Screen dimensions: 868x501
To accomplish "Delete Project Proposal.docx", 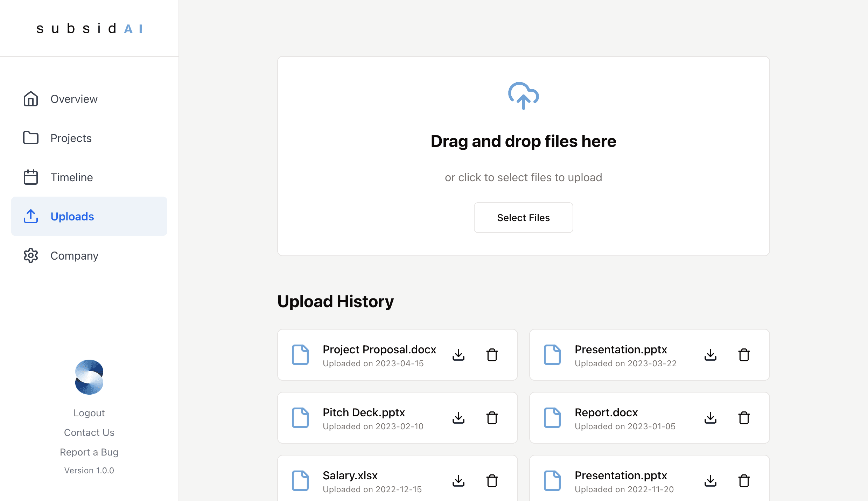I will (x=492, y=355).
